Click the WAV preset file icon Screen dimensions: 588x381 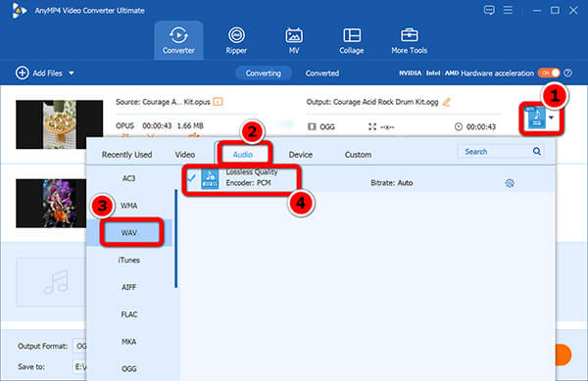(x=210, y=178)
